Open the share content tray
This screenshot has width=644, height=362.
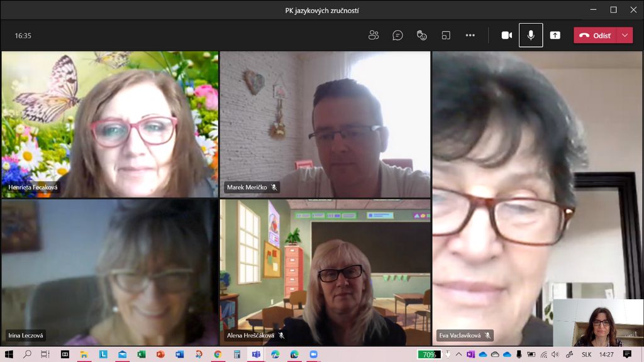[x=555, y=35]
